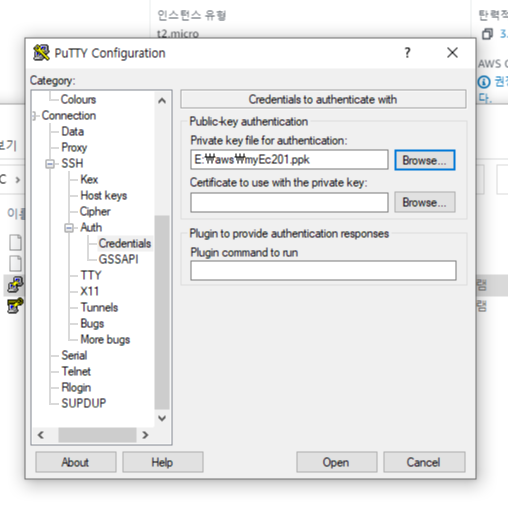Click the About button

click(76, 462)
